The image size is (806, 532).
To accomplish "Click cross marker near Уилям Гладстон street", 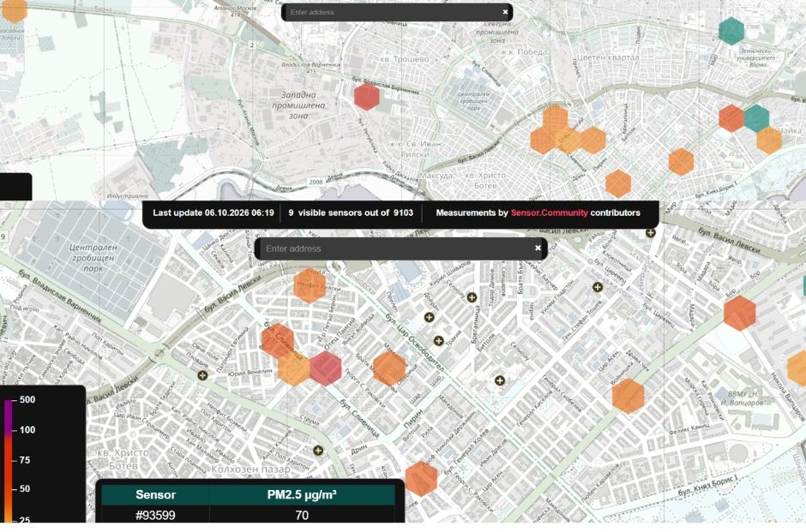I will tap(598, 287).
